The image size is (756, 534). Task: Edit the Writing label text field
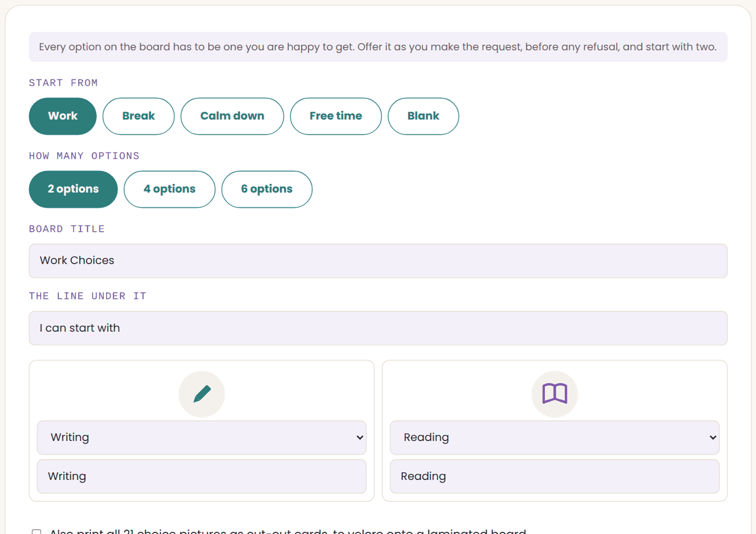tap(201, 476)
